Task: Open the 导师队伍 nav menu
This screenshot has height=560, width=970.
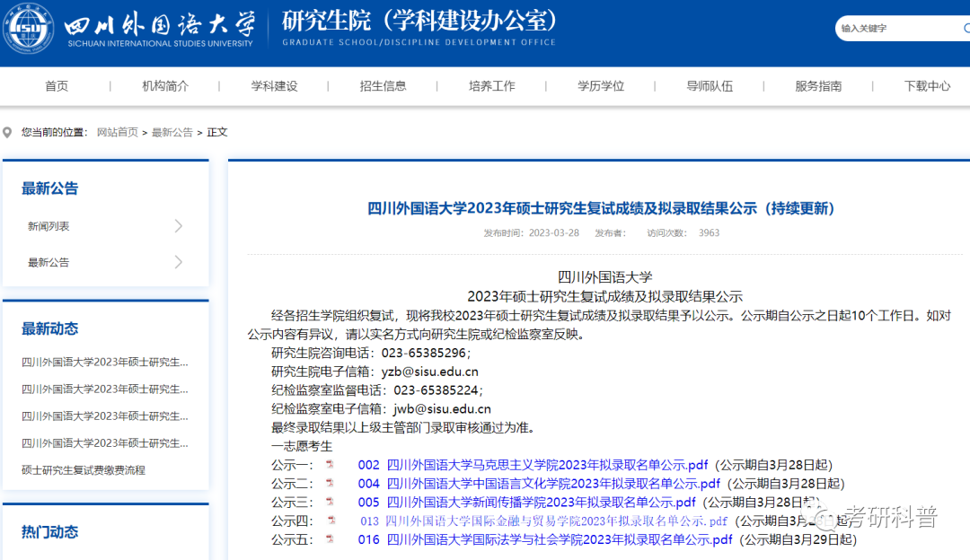Action: point(710,86)
